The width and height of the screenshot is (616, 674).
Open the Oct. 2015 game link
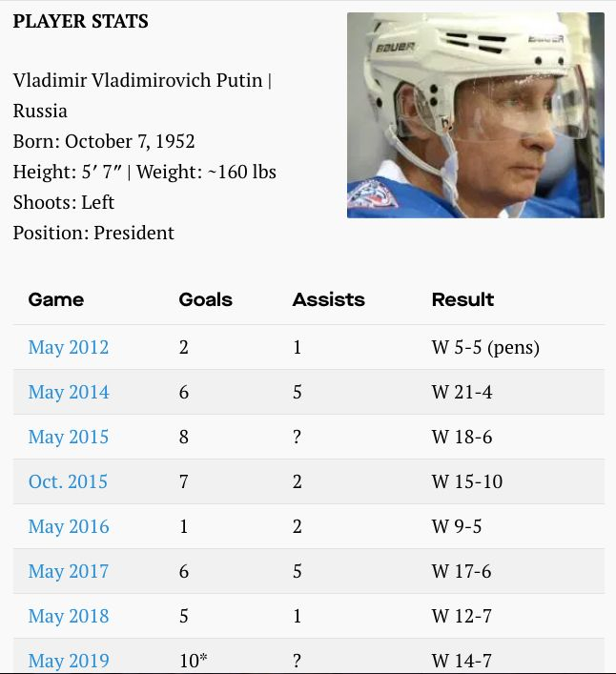(68, 481)
